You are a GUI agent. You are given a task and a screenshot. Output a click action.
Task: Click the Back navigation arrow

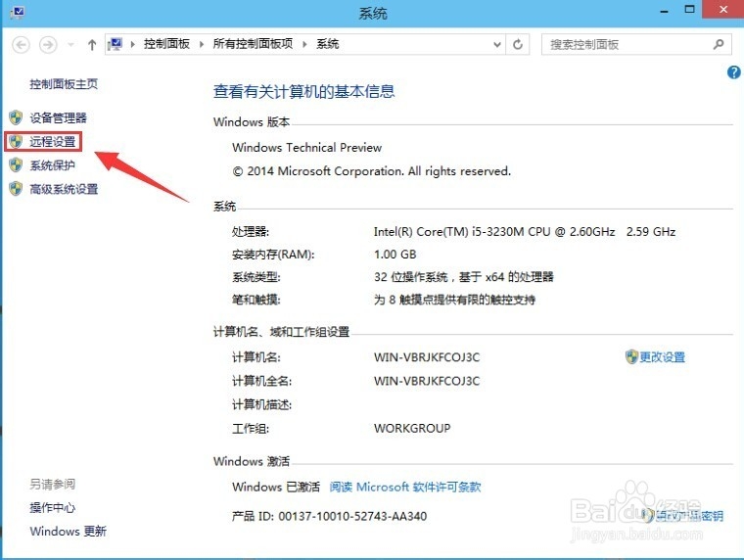tap(21, 45)
